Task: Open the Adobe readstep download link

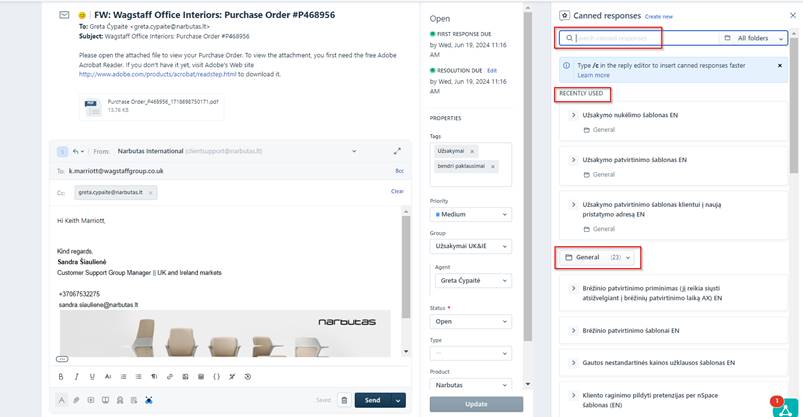Action: pos(158,74)
